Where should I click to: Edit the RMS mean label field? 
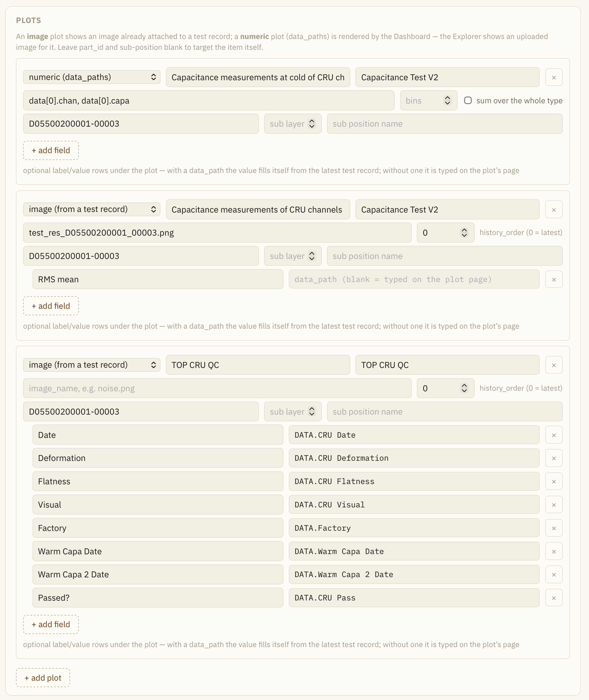coord(158,279)
